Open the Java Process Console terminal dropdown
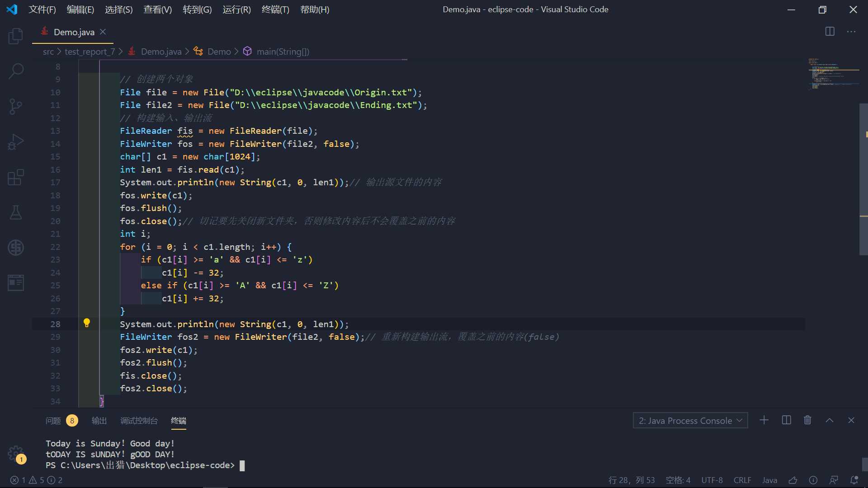The height and width of the screenshot is (488, 868). [690, 421]
